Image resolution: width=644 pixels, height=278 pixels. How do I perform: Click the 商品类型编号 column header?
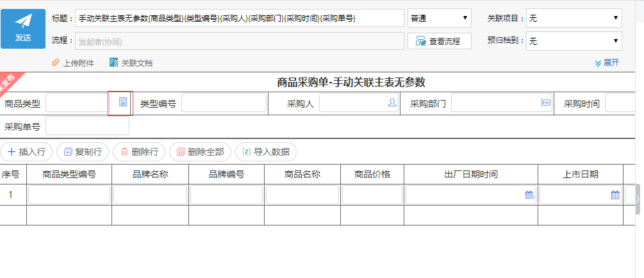pos(69,174)
